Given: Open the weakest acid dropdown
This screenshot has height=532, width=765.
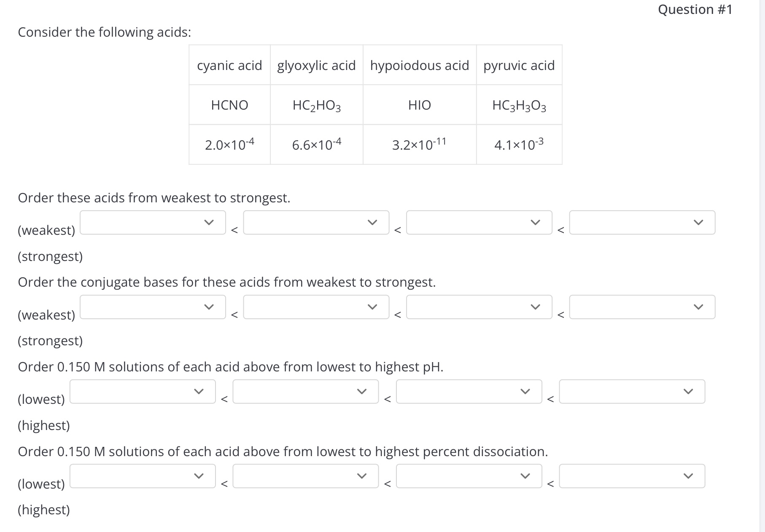Looking at the screenshot, I should 153,223.
